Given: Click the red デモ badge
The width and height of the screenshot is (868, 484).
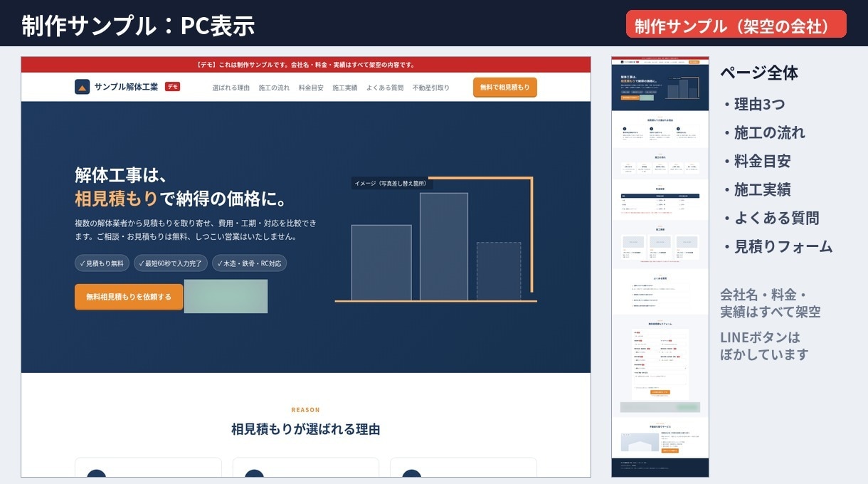Looking at the screenshot, I should click(x=172, y=87).
